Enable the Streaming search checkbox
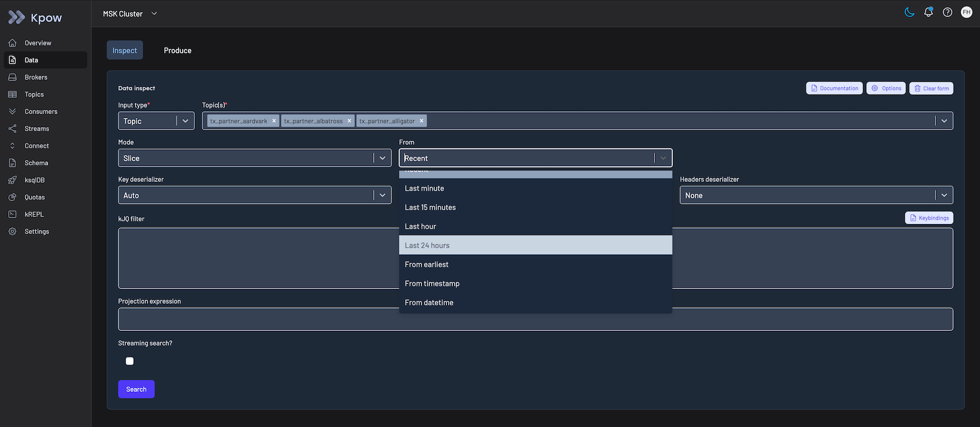 pos(130,361)
